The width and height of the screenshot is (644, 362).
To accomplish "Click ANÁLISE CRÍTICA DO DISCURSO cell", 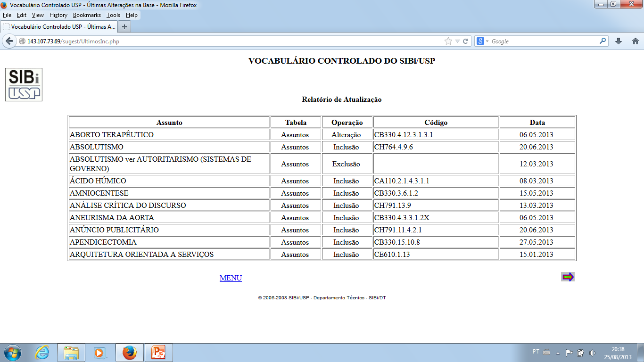I will (169, 206).
